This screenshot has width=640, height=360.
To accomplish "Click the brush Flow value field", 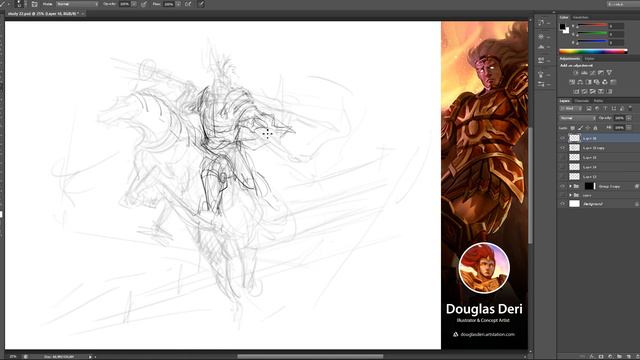I will click(169, 4).
